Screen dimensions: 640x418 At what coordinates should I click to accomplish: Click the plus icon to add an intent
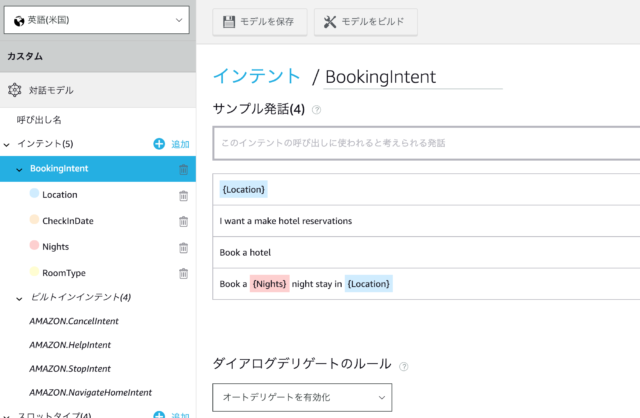[x=159, y=144]
